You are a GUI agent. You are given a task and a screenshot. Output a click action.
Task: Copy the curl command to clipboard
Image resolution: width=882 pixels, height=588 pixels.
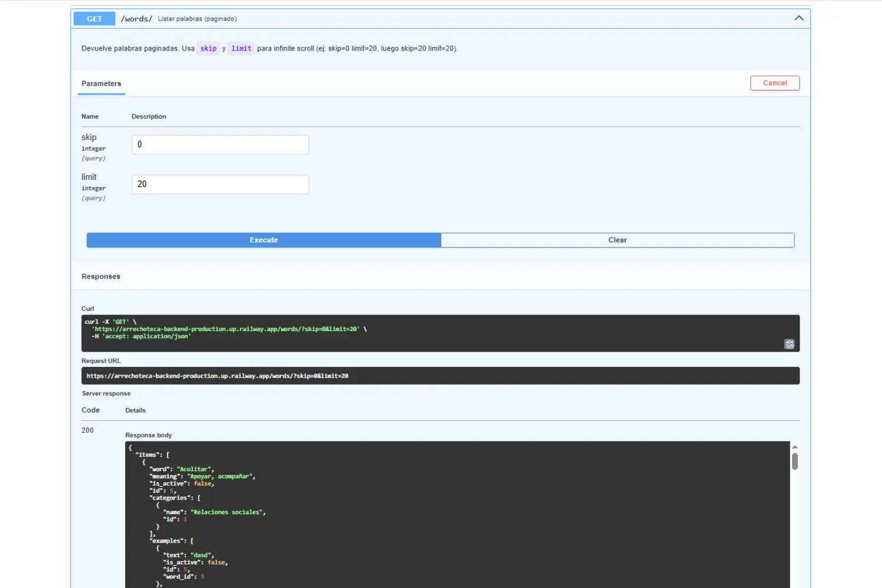789,344
